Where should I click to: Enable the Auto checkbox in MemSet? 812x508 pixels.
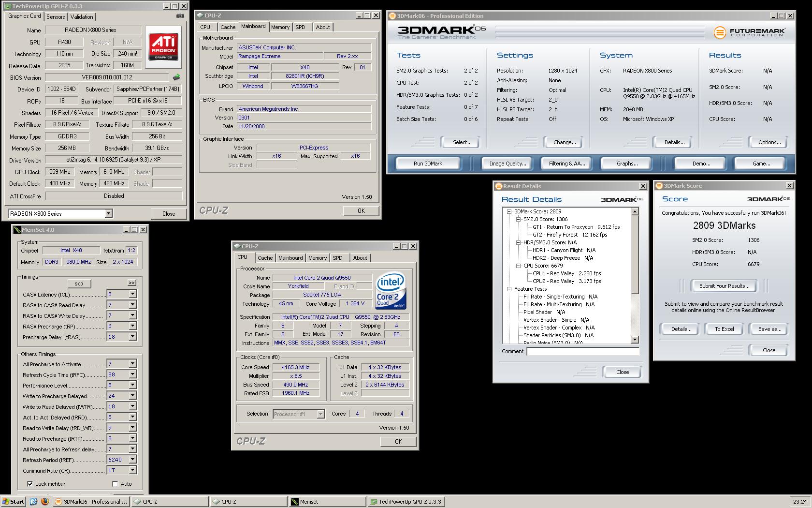click(x=115, y=484)
